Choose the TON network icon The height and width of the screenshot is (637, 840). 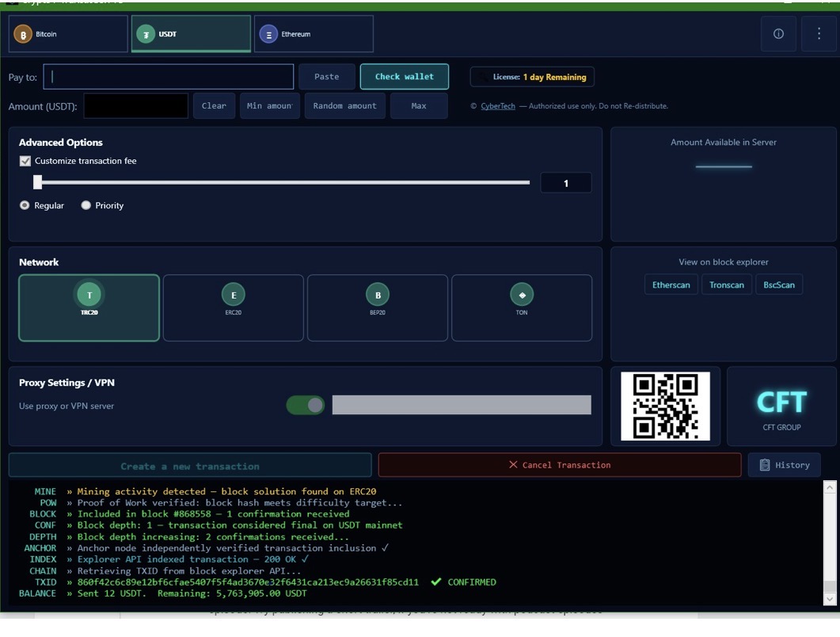point(522,295)
